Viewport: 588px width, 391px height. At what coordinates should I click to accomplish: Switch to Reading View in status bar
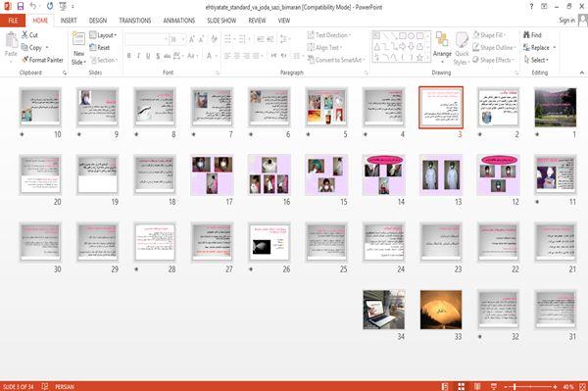tap(477, 386)
